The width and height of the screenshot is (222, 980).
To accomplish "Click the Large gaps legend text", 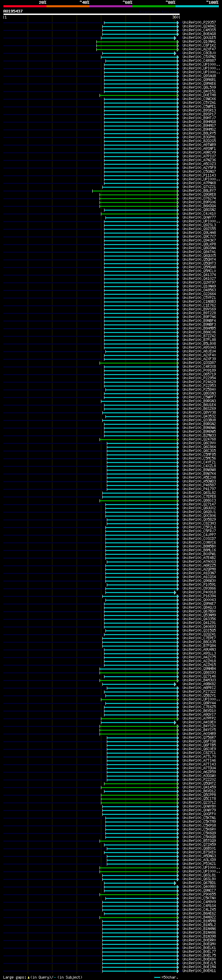I will point(43,977).
